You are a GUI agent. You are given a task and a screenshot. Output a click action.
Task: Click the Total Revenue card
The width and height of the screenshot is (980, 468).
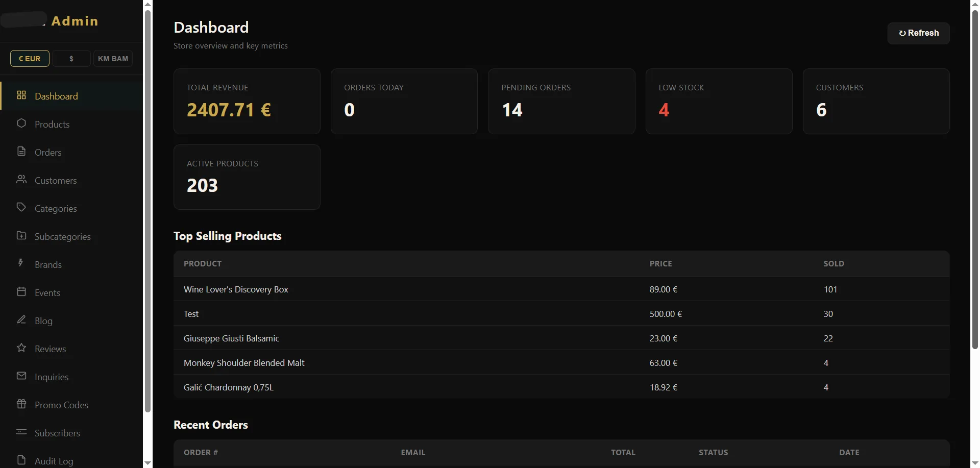[247, 101]
